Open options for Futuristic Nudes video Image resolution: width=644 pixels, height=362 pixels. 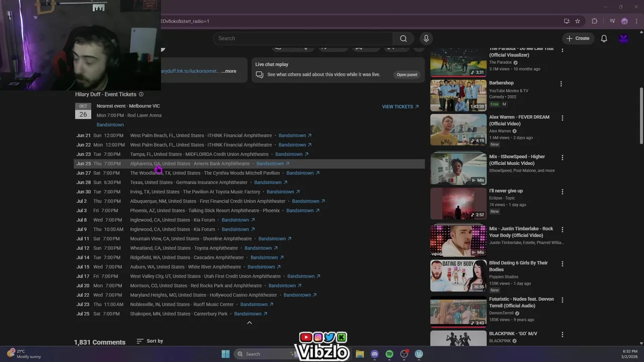tap(562, 300)
